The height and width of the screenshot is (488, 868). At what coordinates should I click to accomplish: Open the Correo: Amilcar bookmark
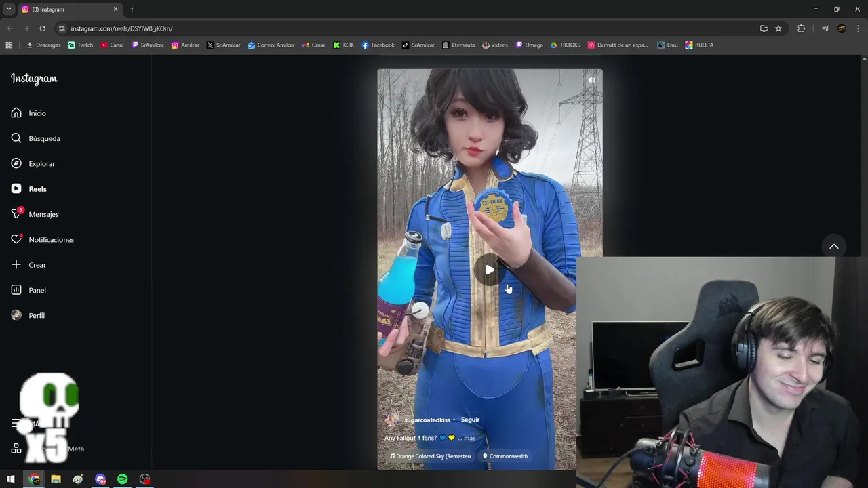click(x=271, y=45)
